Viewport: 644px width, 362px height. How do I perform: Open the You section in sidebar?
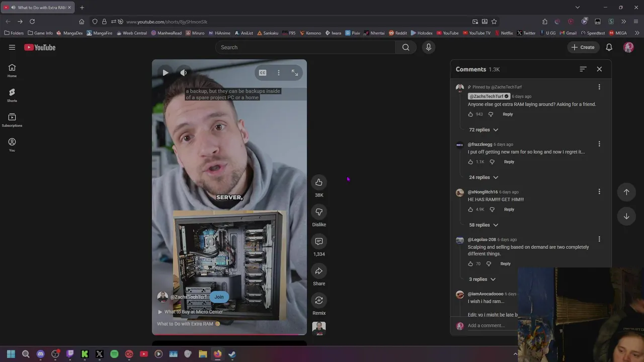pyautogui.click(x=12, y=144)
